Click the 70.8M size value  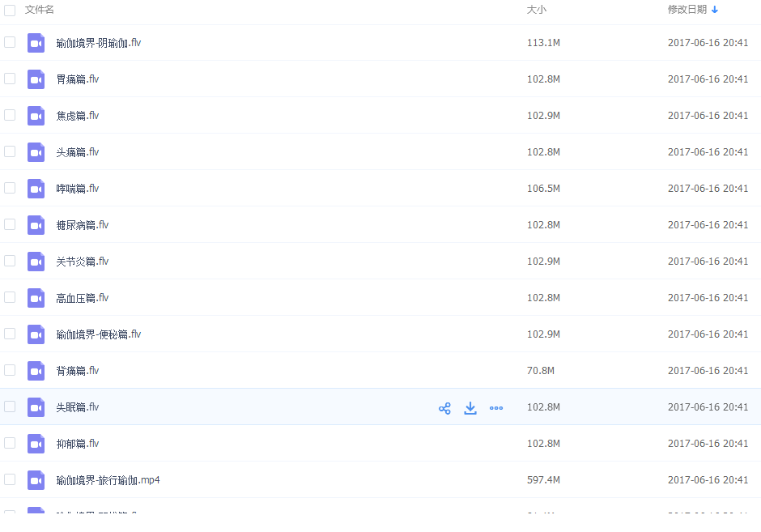541,370
